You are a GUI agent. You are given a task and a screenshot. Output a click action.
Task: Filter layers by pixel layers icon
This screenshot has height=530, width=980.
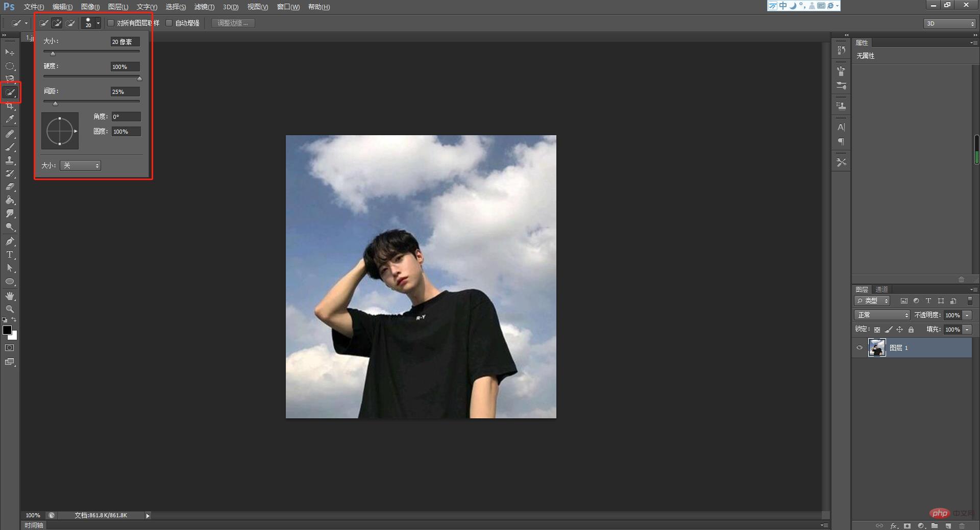[x=904, y=301]
